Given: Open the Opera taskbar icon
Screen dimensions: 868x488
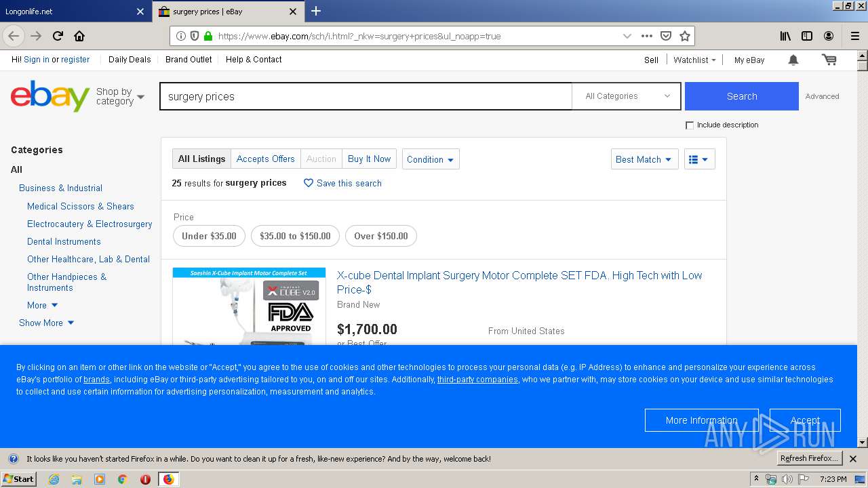Looking at the screenshot, I should pyautogui.click(x=145, y=479).
